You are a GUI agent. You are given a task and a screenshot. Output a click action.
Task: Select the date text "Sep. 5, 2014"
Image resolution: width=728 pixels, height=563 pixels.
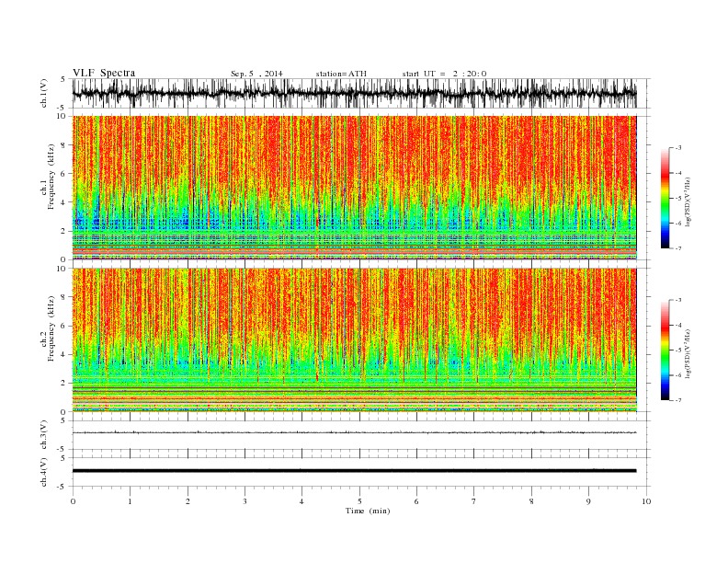pos(256,74)
